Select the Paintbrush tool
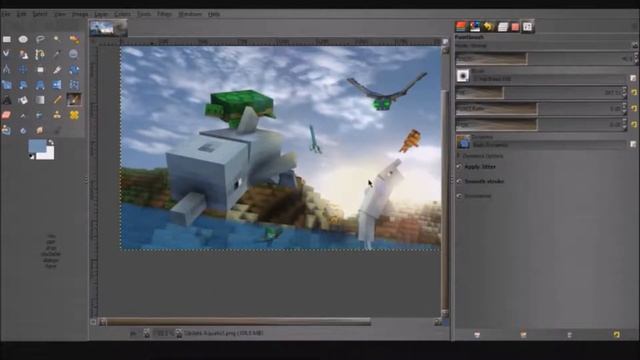This screenshot has height=360, width=640. (x=74, y=100)
